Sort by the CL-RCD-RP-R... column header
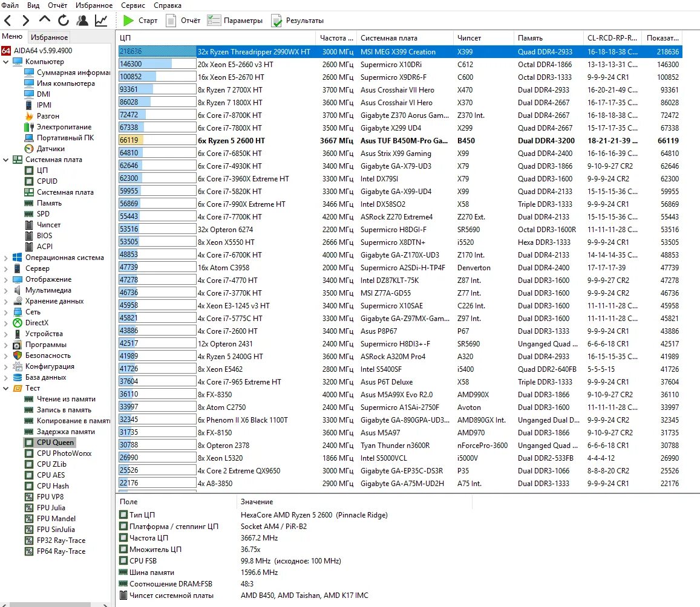 click(612, 38)
